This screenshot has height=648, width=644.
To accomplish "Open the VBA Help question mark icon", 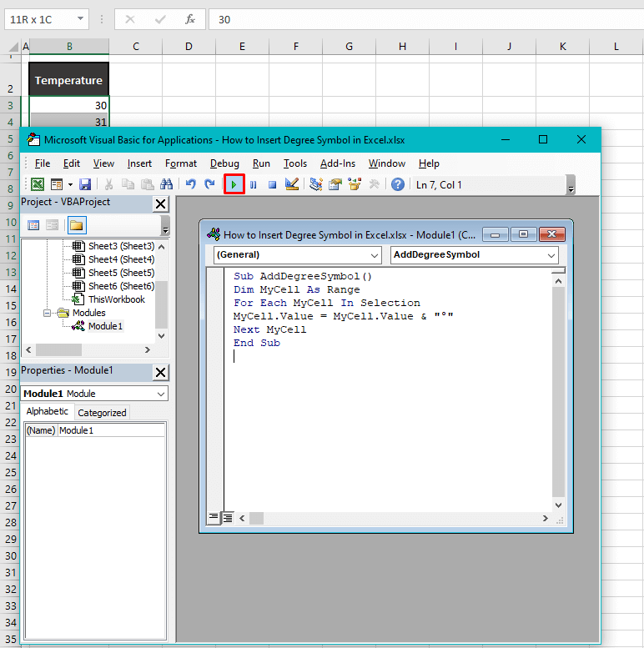I will [x=398, y=184].
